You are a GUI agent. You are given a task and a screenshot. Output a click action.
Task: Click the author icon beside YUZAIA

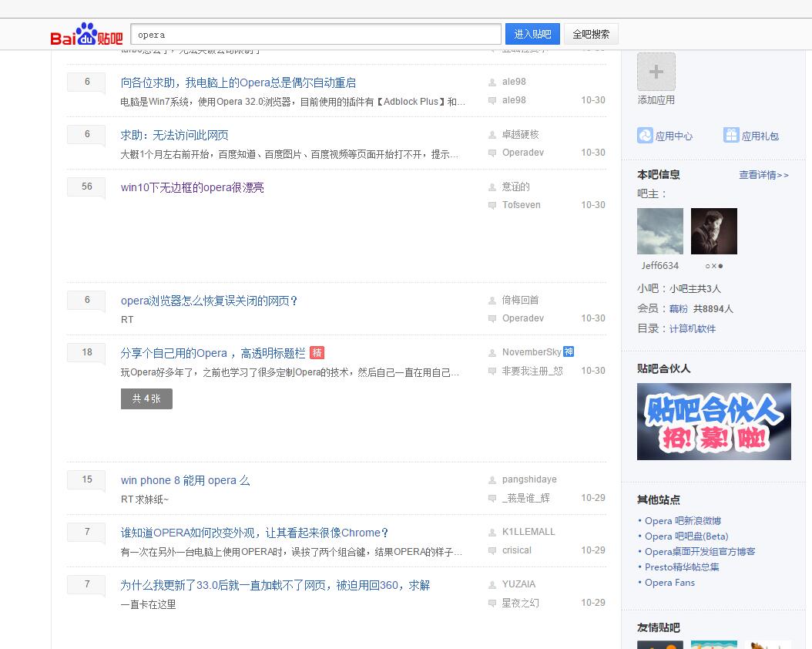(492, 585)
